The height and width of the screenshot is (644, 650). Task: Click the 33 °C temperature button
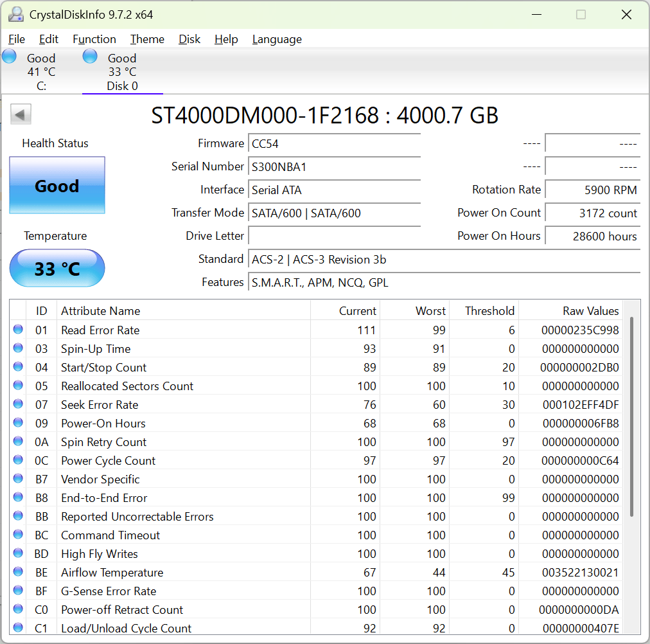tap(57, 268)
